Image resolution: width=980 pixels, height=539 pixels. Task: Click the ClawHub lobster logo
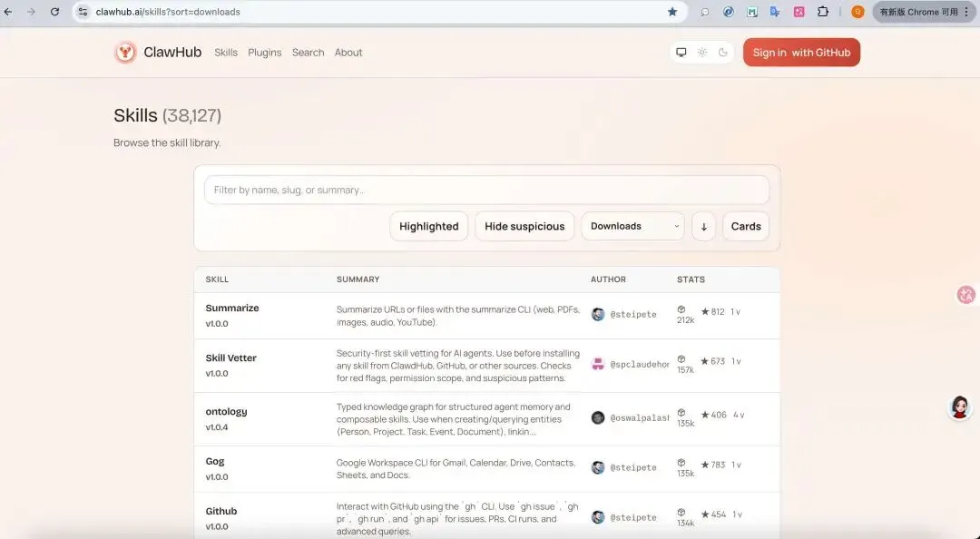tap(125, 53)
